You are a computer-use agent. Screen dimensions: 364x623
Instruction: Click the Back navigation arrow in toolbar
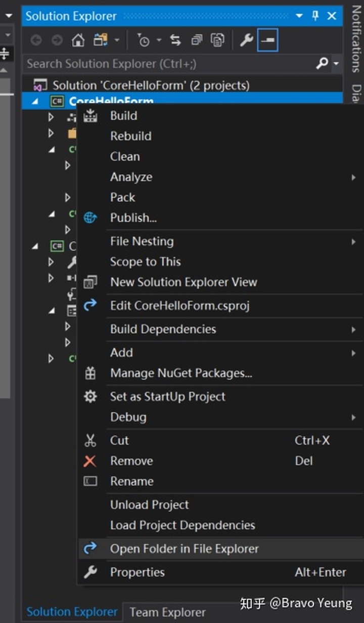[36, 40]
